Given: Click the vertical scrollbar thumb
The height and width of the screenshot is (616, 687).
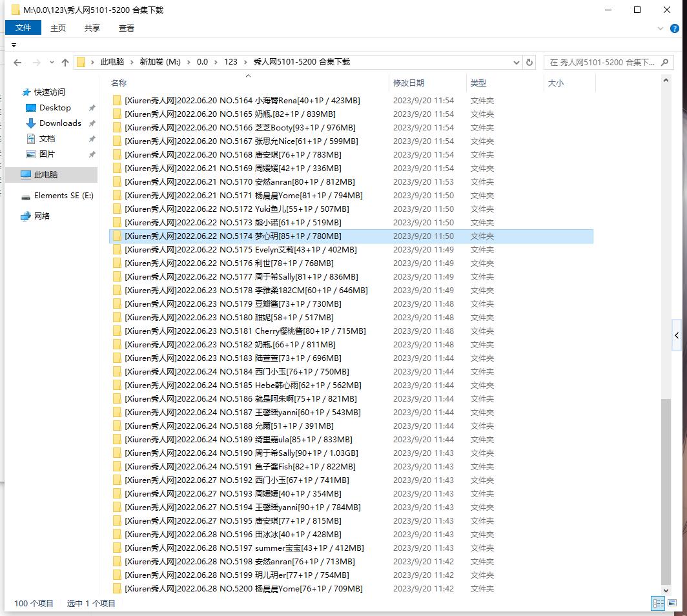Looking at the screenshot, I should (x=666, y=491).
